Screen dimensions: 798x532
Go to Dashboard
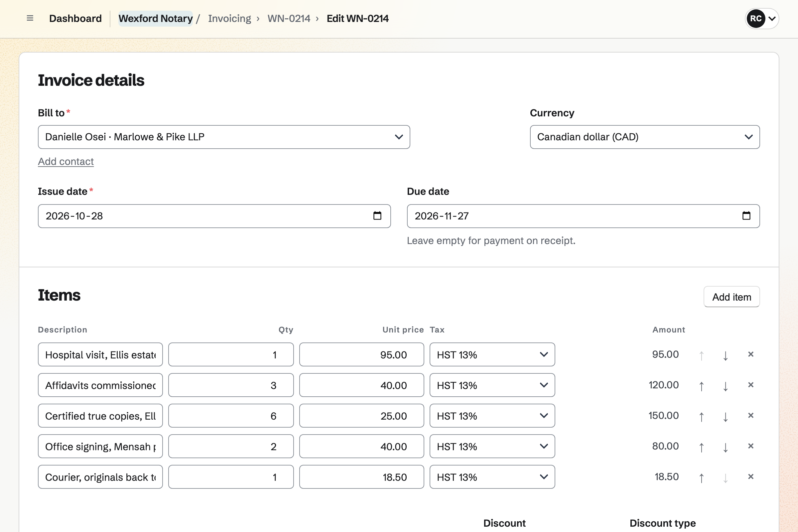coord(75,18)
